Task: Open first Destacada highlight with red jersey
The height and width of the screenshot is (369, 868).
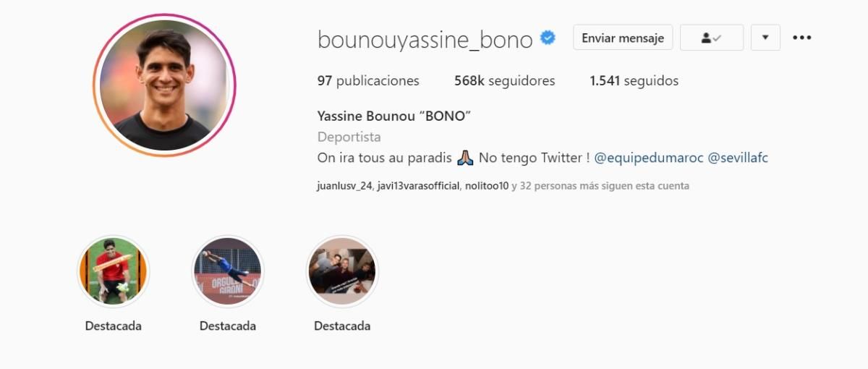Action: (x=113, y=271)
